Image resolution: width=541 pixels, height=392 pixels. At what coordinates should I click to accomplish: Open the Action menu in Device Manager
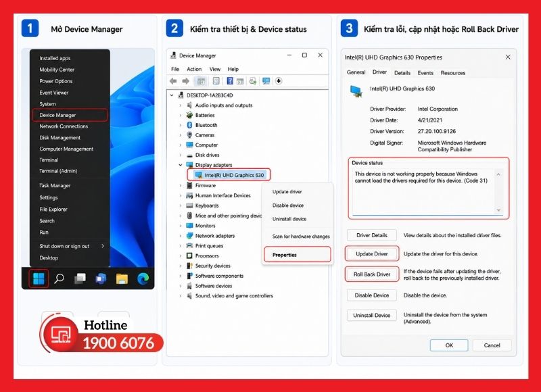(194, 69)
